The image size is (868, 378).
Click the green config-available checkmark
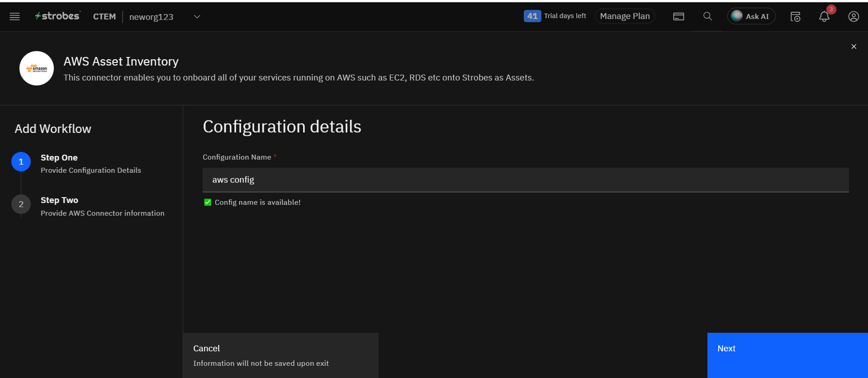coord(208,202)
